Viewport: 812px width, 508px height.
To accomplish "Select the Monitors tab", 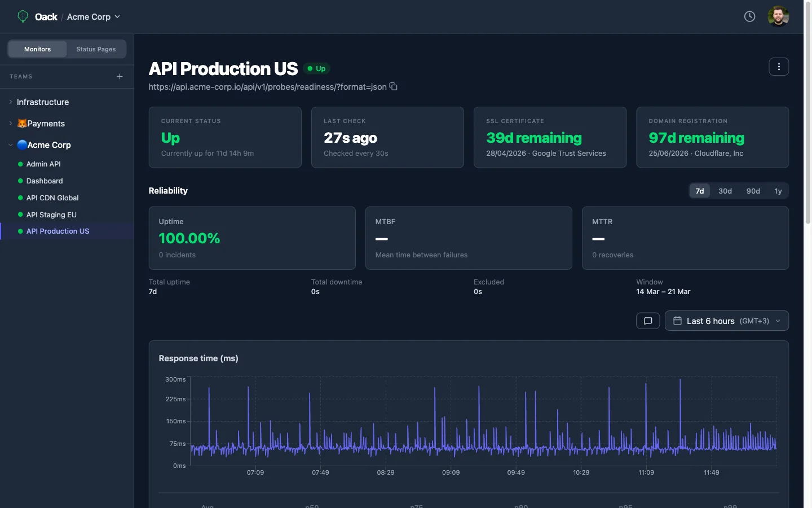I will point(37,49).
